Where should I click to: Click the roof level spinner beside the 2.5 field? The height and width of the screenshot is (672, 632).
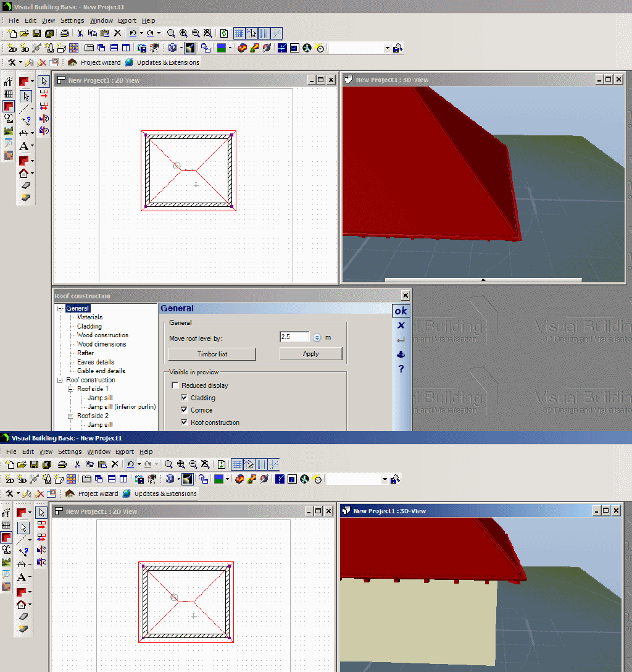pos(317,337)
